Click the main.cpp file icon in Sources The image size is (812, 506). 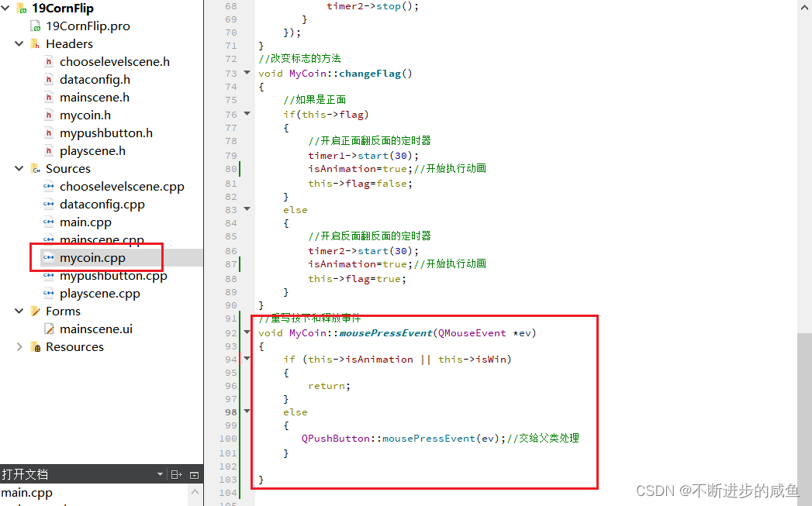(49, 222)
